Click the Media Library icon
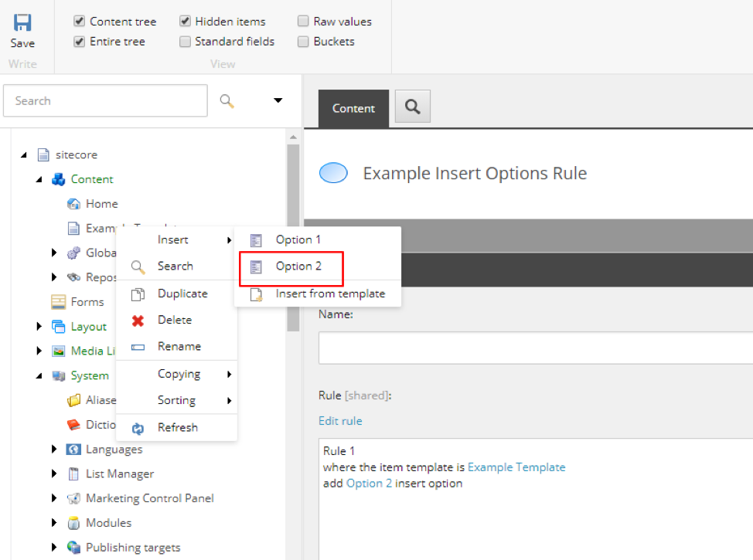 click(x=59, y=351)
